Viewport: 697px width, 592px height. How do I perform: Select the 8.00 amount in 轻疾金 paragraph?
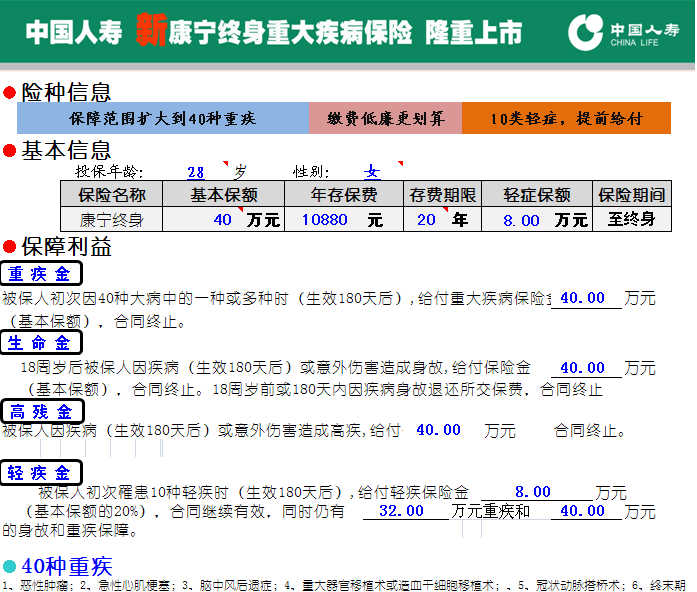(533, 492)
